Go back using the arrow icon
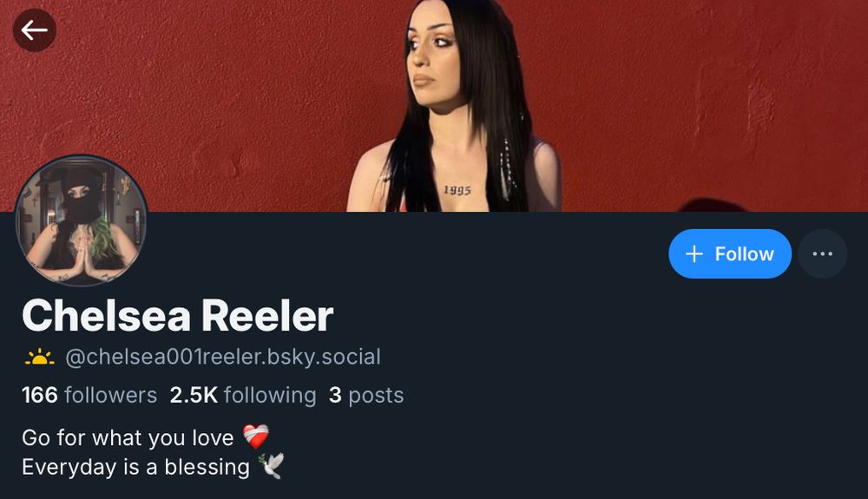 pos(35,30)
